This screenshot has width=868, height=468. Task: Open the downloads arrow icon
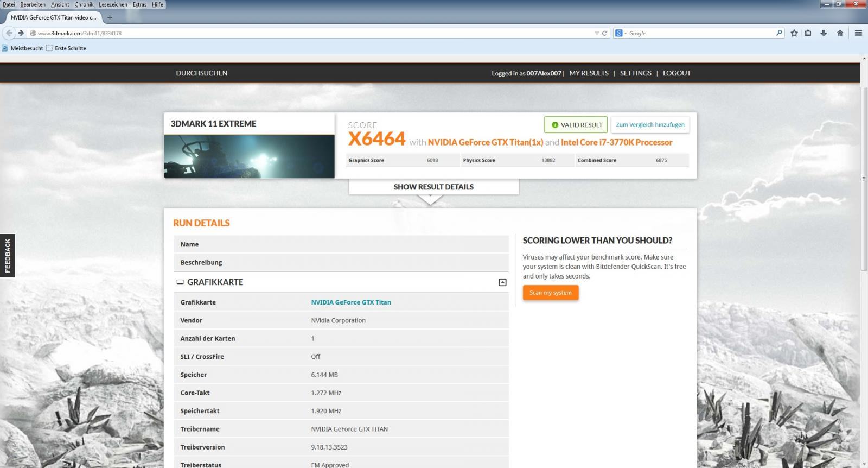click(x=824, y=33)
